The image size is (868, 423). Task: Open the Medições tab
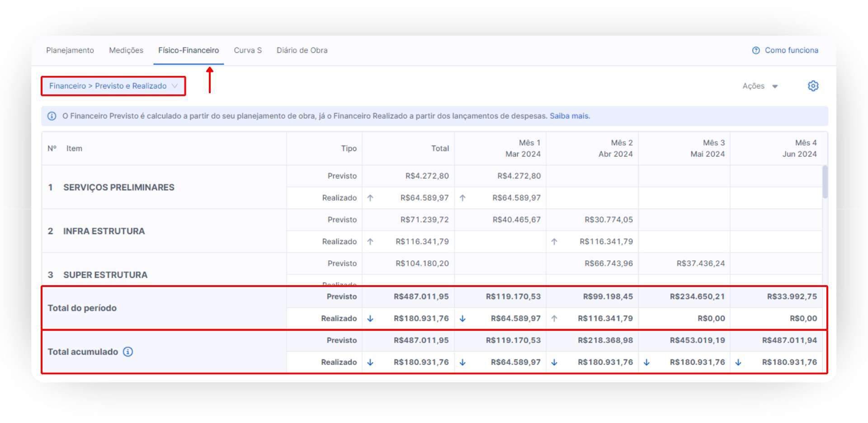(x=126, y=50)
